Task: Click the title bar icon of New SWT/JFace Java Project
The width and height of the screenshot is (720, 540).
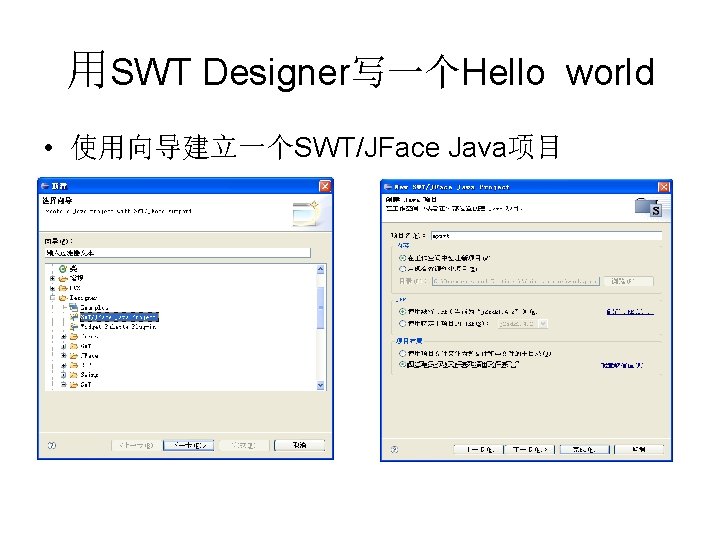Action: (x=388, y=187)
